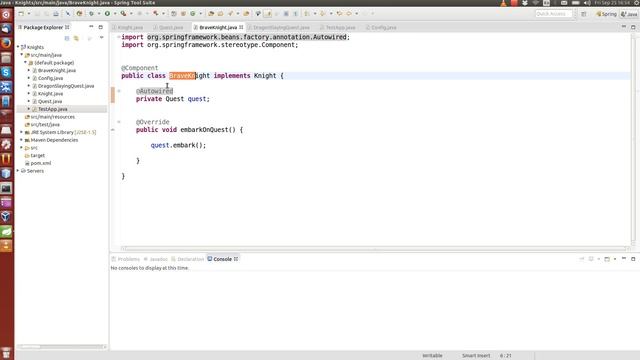The height and width of the screenshot is (360, 640).
Task: Click the Open Type toolbar icon
Action: pos(211,13)
